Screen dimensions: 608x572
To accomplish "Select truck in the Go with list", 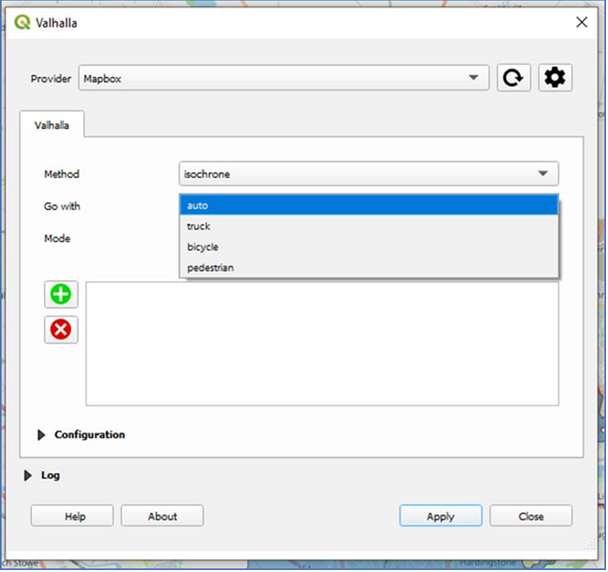I will (368, 226).
